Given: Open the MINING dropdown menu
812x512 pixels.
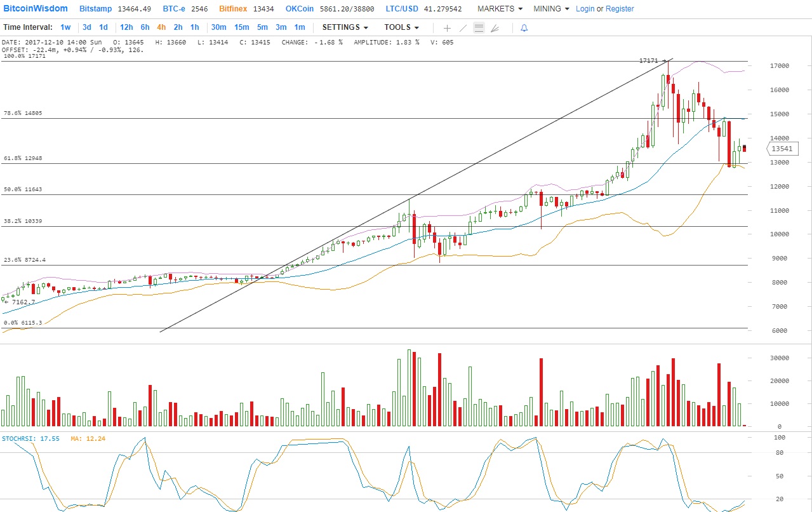Looking at the screenshot, I should 551,9.
